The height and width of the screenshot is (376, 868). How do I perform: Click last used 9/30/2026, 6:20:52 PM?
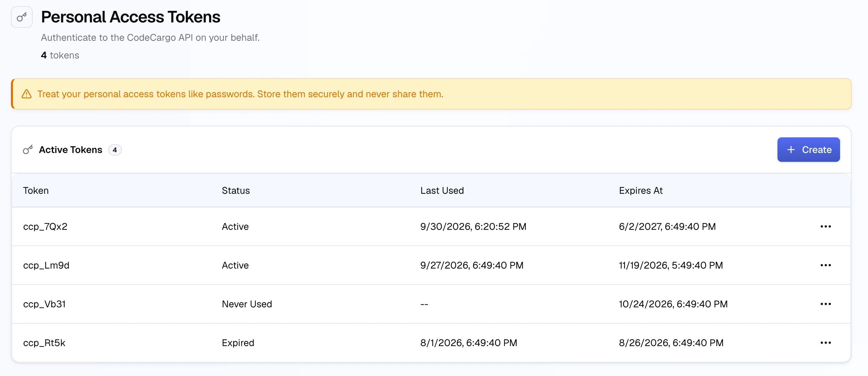[x=473, y=227]
